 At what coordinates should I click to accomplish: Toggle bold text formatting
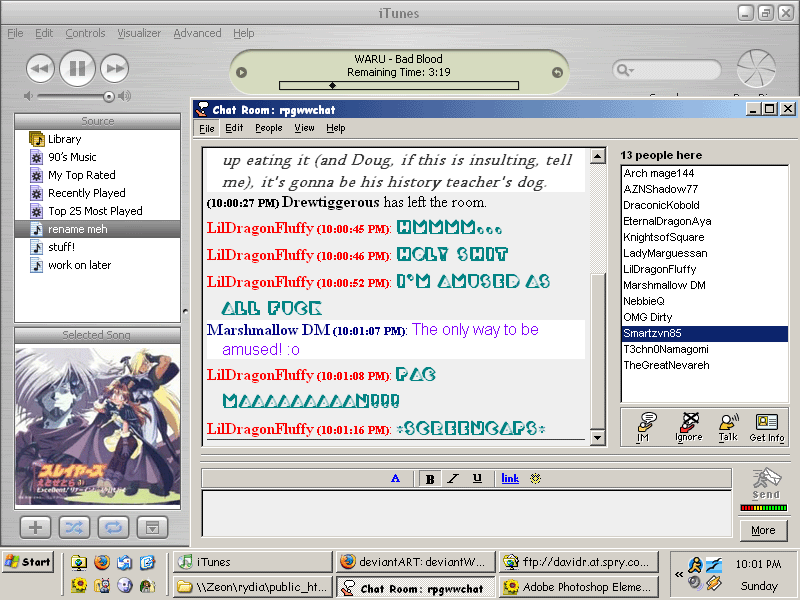point(430,479)
